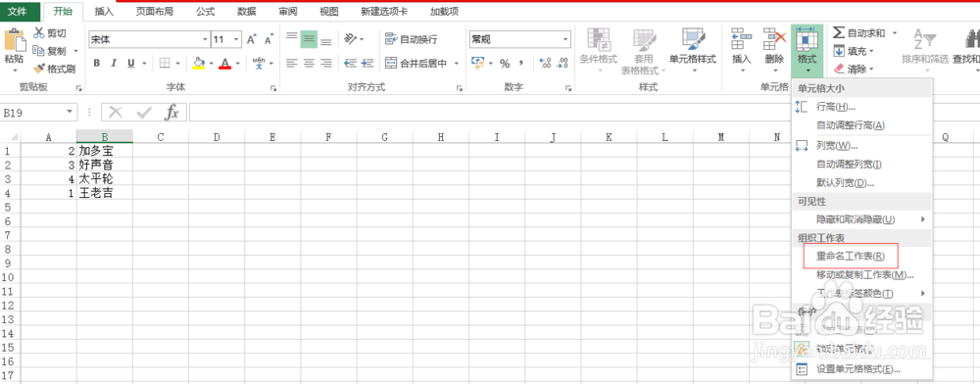Viewport: 980px width, 384px height.
Task: Select AutoFit Row Height (自动调整行高)
Action: [861, 125]
